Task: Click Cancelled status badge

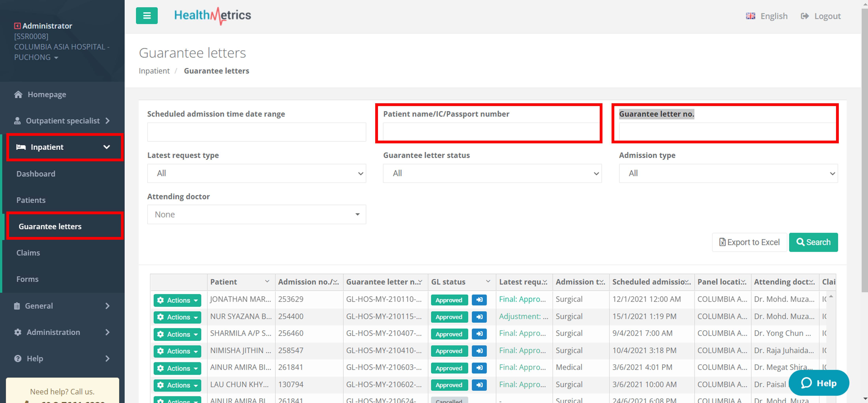Action: (x=449, y=400)
